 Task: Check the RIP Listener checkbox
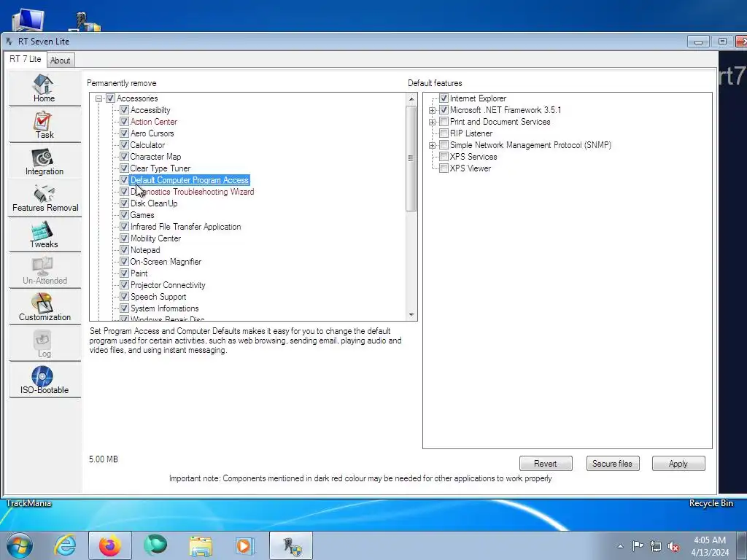[444, 133]
